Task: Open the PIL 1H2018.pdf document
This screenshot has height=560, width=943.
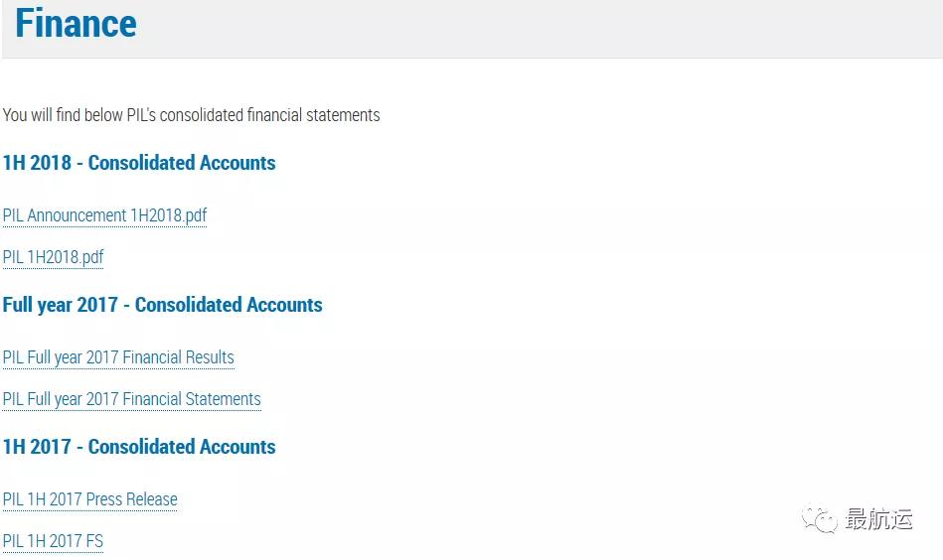Action: 53,257
